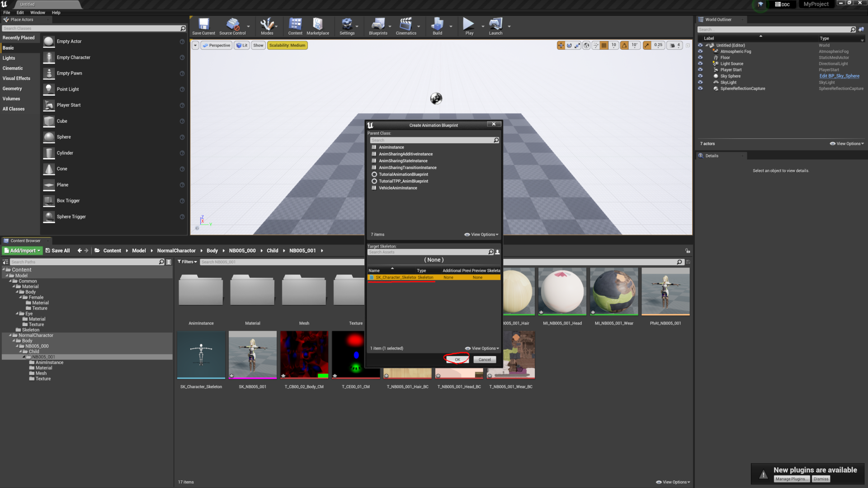The width and height of the screenshot is (868, 488).
Task: Open the Blueprints toolbar icon
Action: coord(378,26)
